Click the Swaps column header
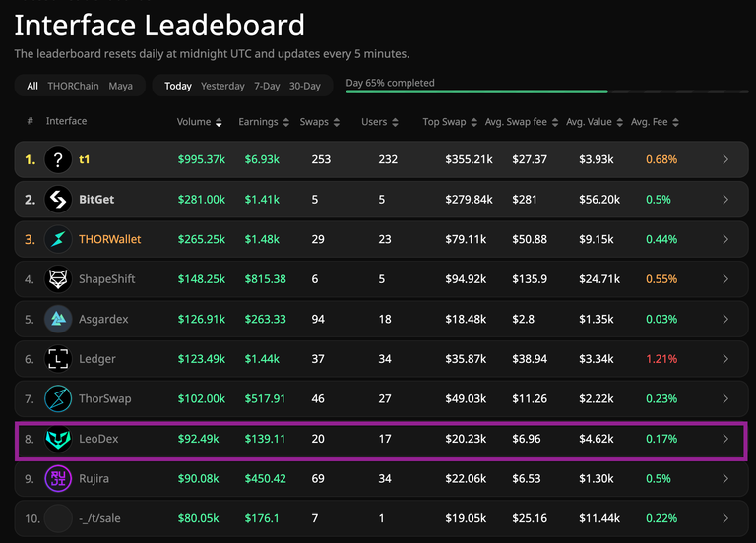The height and width of the screenshot is (543, 756). [x=314, y=122]
